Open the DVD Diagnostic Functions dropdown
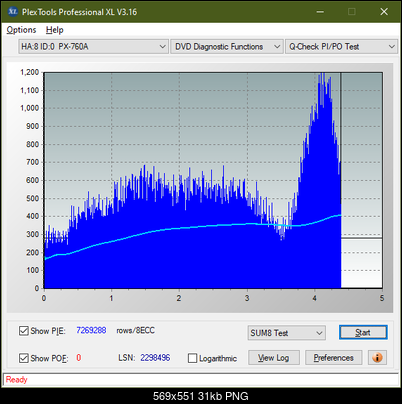Viewport: 402px width, 404px height. tap(227, 47)
